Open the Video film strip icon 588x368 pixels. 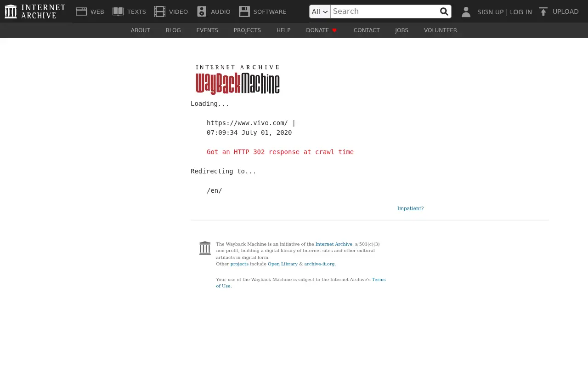point(160,11)
